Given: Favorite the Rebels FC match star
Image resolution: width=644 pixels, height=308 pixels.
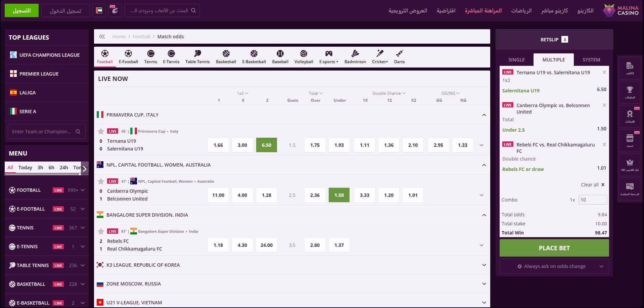Looking at the screenshot, I should point(101,231).
